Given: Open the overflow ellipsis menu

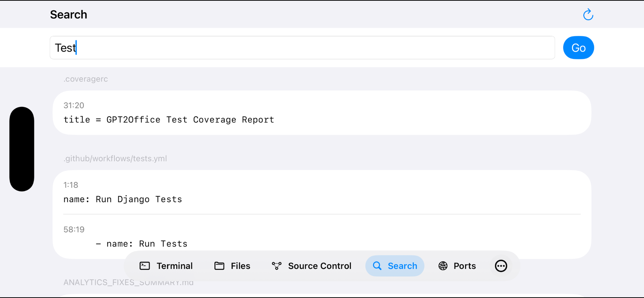Looking at the screenshot, I should coord(501,266).
